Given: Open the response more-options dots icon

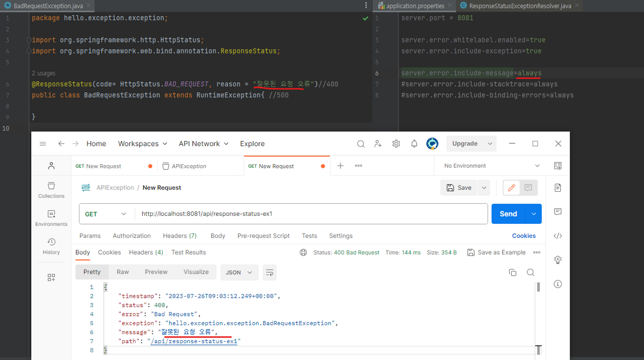Looking at the screenshot, I should (537, 253).
